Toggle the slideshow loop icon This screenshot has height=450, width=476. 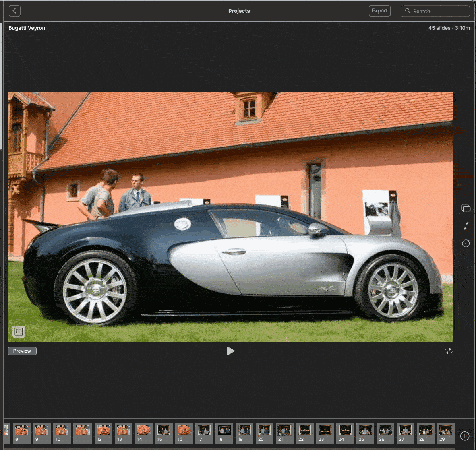pos(448,351)
